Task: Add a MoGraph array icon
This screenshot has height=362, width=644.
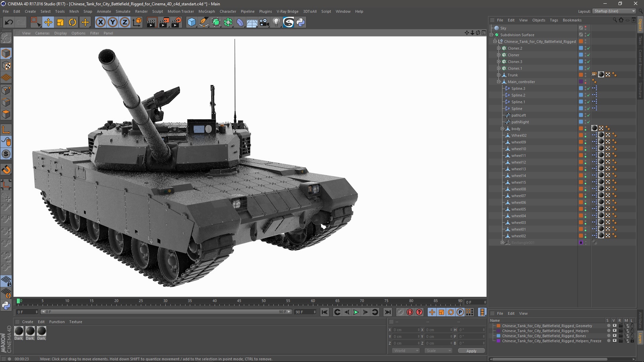Action: click(228, 22)
